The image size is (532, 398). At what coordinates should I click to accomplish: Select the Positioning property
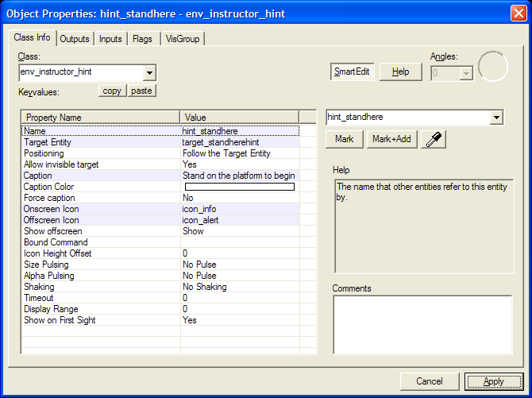tap(44, 153)
